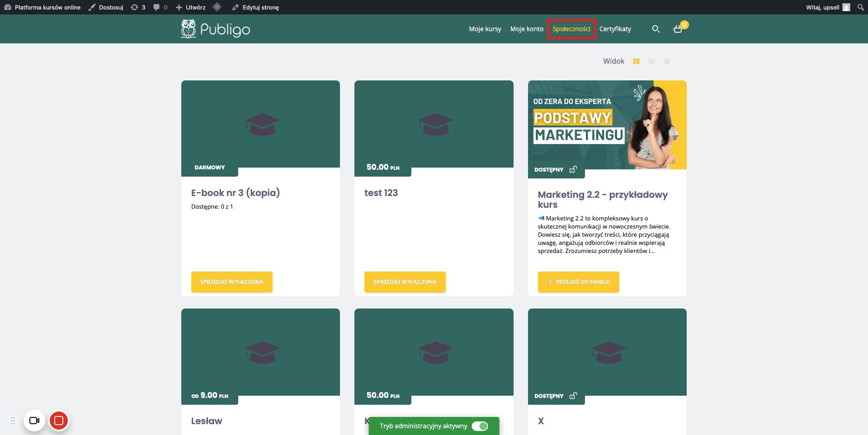This screenshot has width=868, height=435.
Task: Click the red stop recording button
Action: pyautogui.click(x=59, y=421)
